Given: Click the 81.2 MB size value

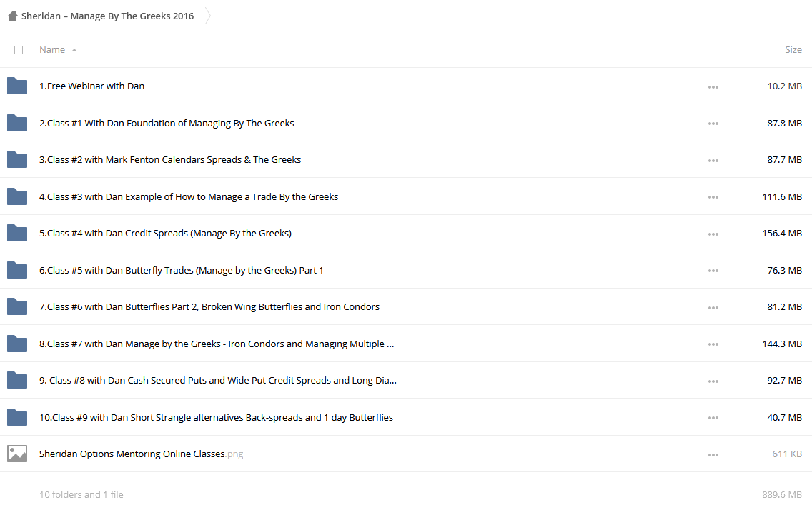Looking at the screenshot, I should 785,306.
